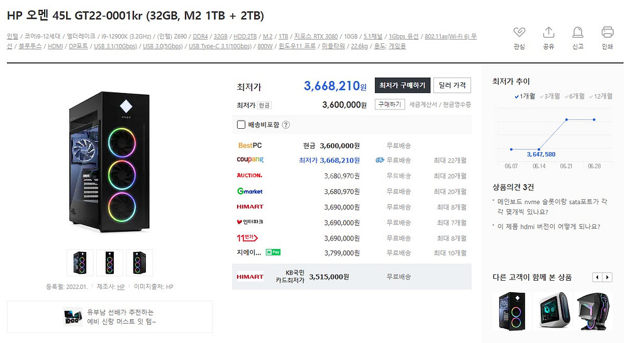Show next items in 다른 고객이 함께 본 상품
The width and height of the screenshot is (644, 343).
608,278
